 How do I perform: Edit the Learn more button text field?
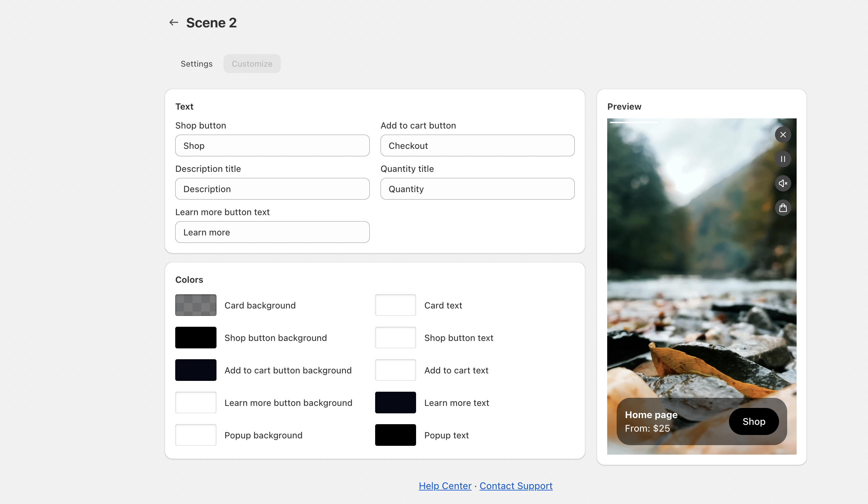[x=272, y=232]
